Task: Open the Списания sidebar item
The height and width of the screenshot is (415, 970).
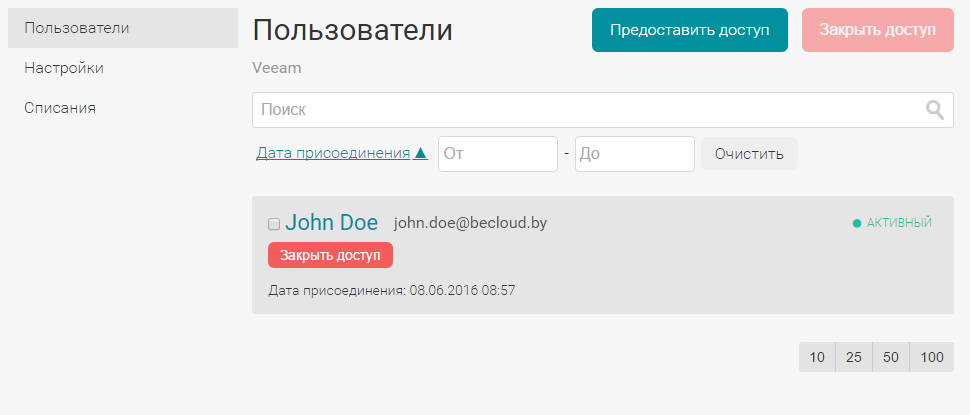Action: point(60,108)
